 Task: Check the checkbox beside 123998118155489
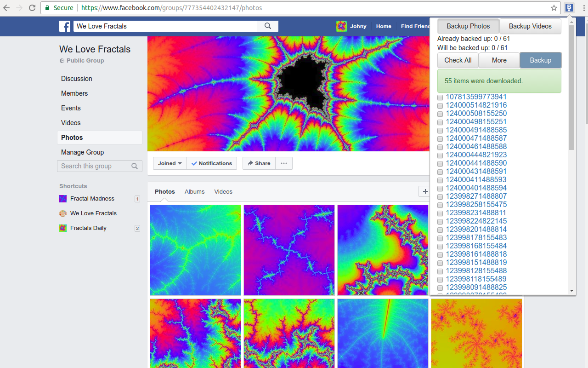[x=440, y=279]
